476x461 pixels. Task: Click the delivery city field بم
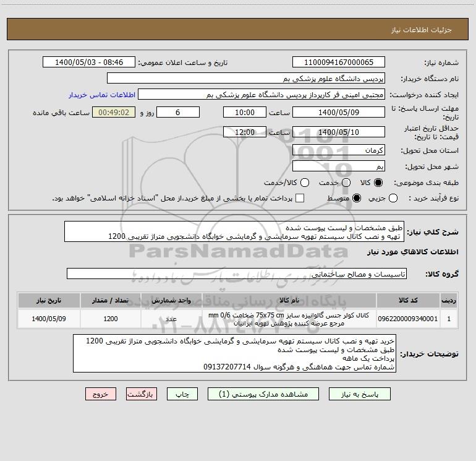point(339,166)
